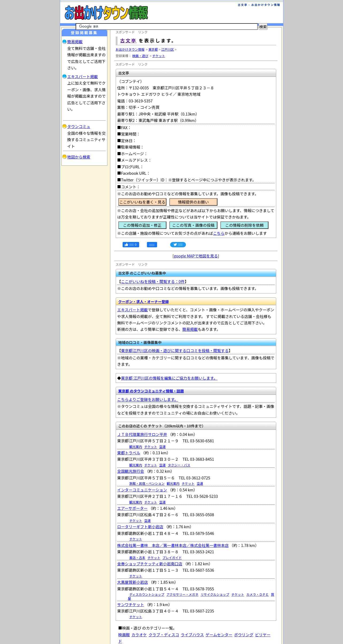
Task: Open ＪＴＢ代理業旅行サロン平井 listing
Action: (x=142, y=435)
